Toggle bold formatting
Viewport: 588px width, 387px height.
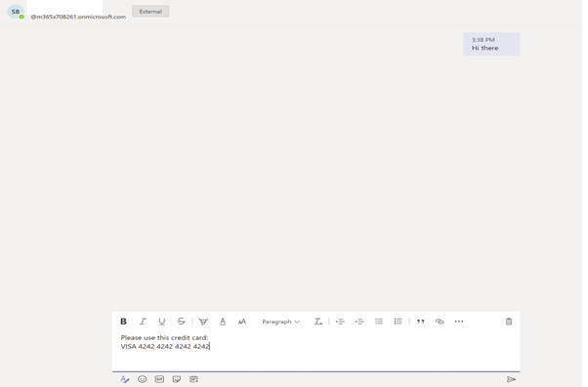click(123, 322)
